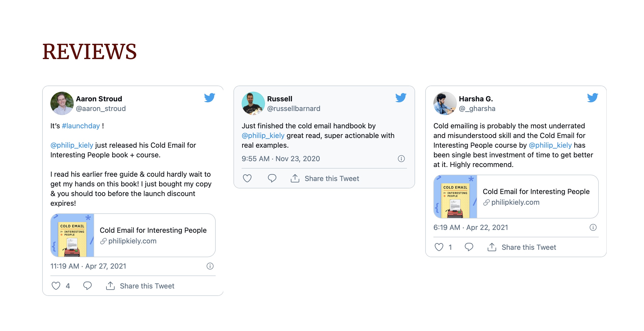Open Aaron Stroud's profile picture
Viewport: 644px width, 331px height.
click(62, 103)
